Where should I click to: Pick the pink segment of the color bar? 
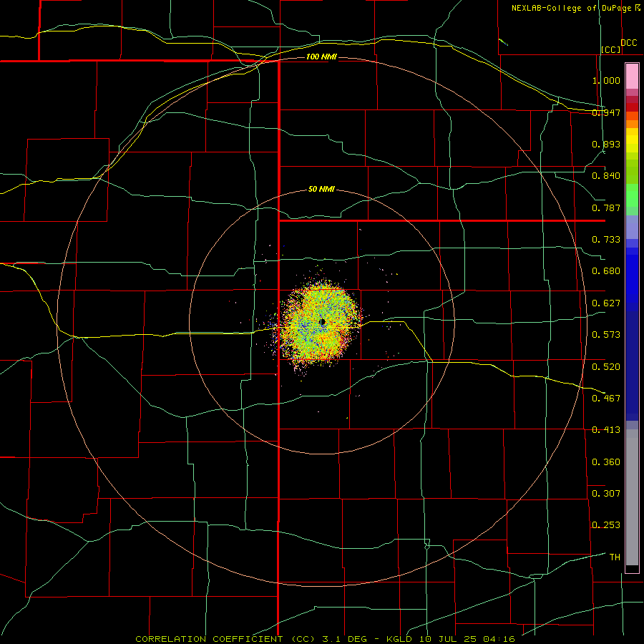(632, 77)
